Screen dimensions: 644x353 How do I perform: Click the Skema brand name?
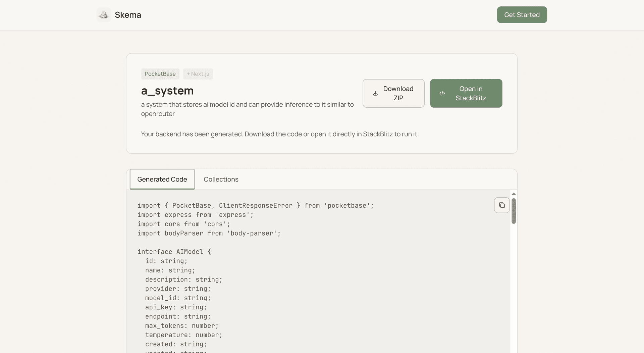click(x=128, y=15)
